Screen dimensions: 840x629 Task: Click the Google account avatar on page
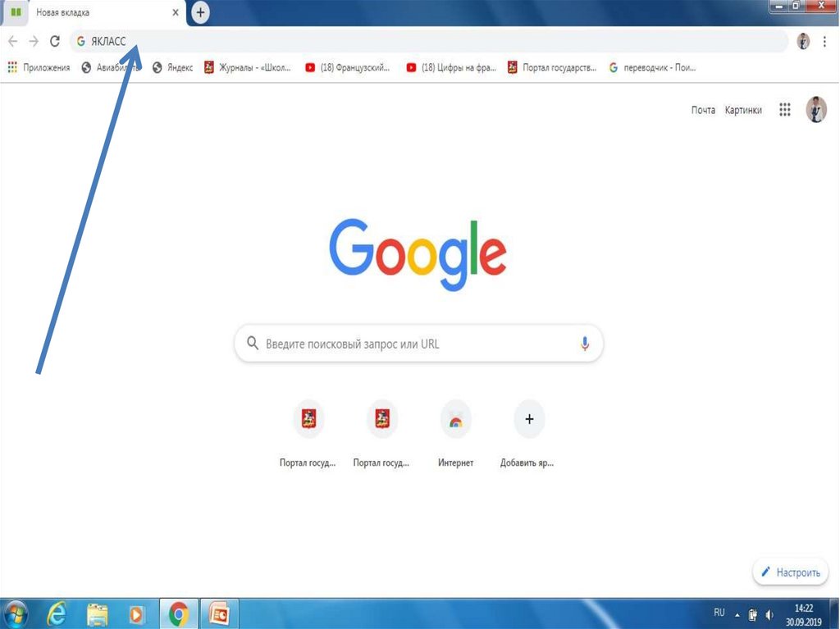pyautogui.click(x=816, y=110)
